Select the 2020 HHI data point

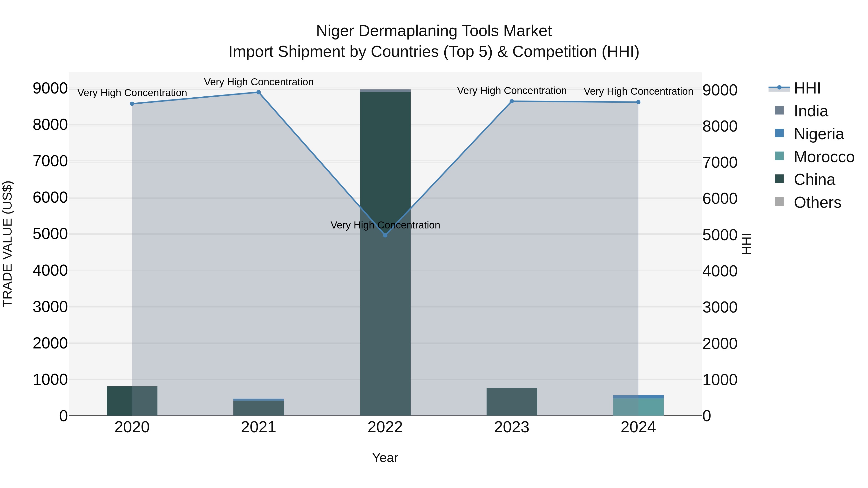(x=132, y=104)
